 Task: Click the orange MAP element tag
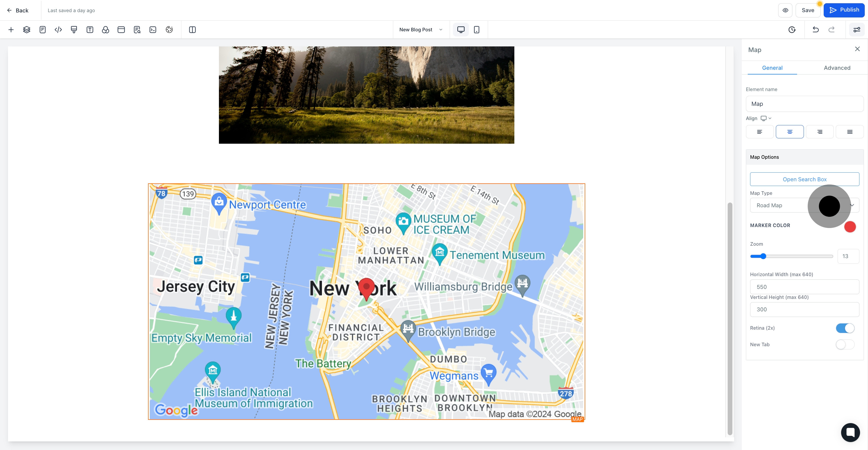coord(578,419)
